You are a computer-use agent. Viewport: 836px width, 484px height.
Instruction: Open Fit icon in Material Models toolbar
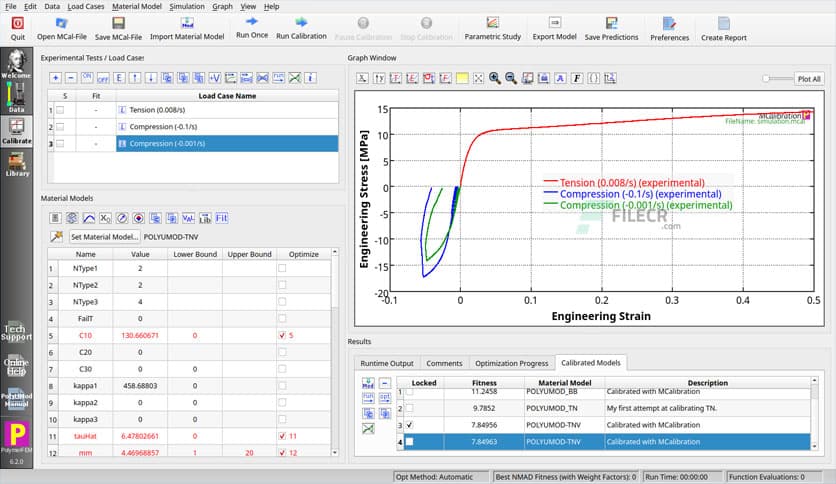point(222,218)
